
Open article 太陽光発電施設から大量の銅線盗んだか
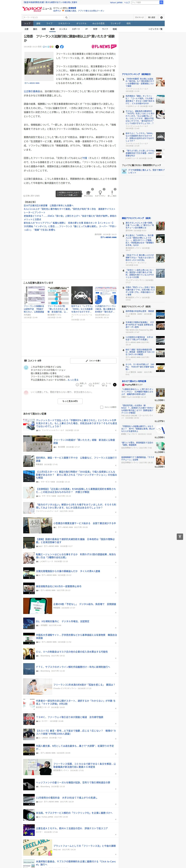pyautogui.click(x=68, y=571)
